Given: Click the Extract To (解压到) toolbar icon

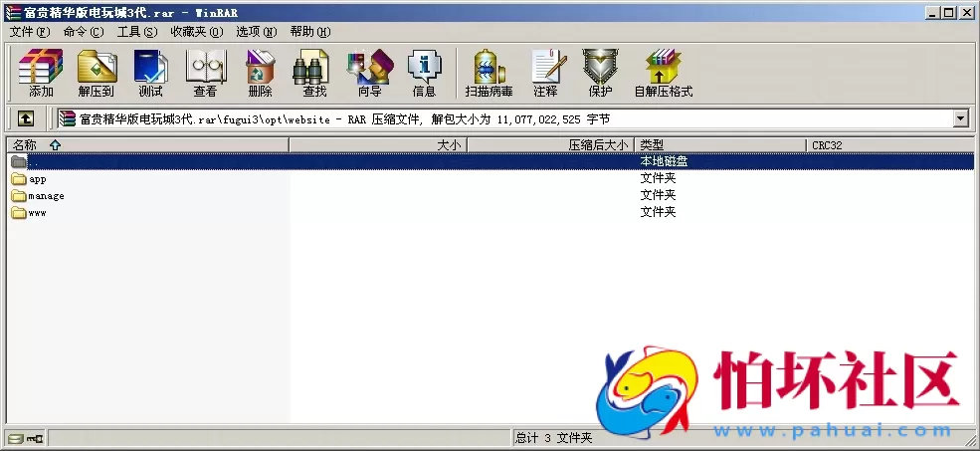Looking at the screenshot, I should click(x=97, y=67).
